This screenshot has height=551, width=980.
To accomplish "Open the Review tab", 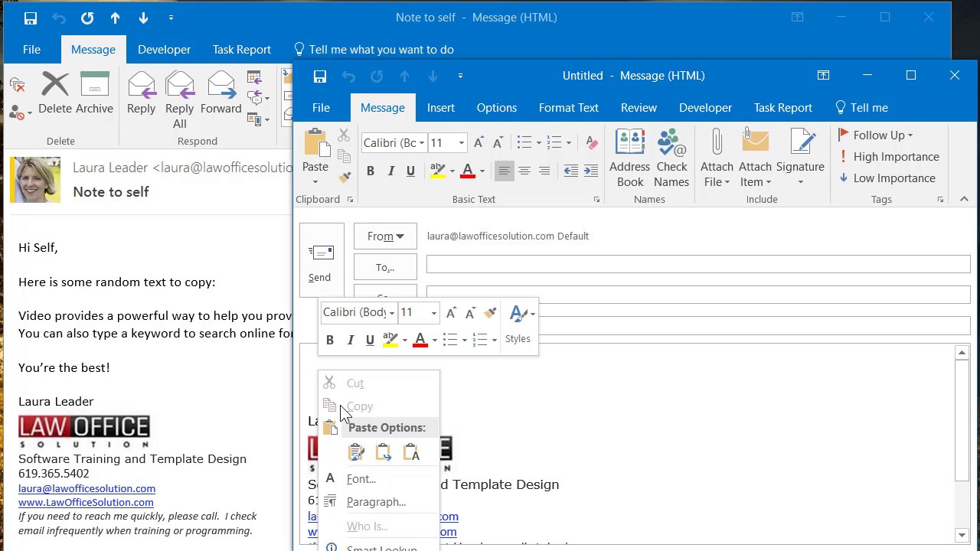I will pos(639,108).
